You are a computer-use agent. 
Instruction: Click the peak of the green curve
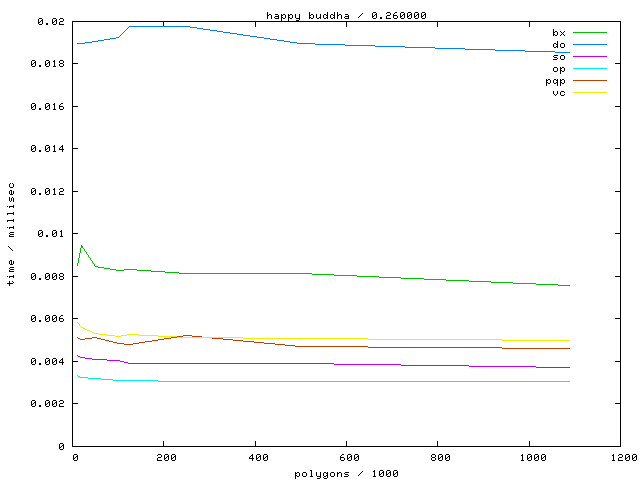click(81, 245)
